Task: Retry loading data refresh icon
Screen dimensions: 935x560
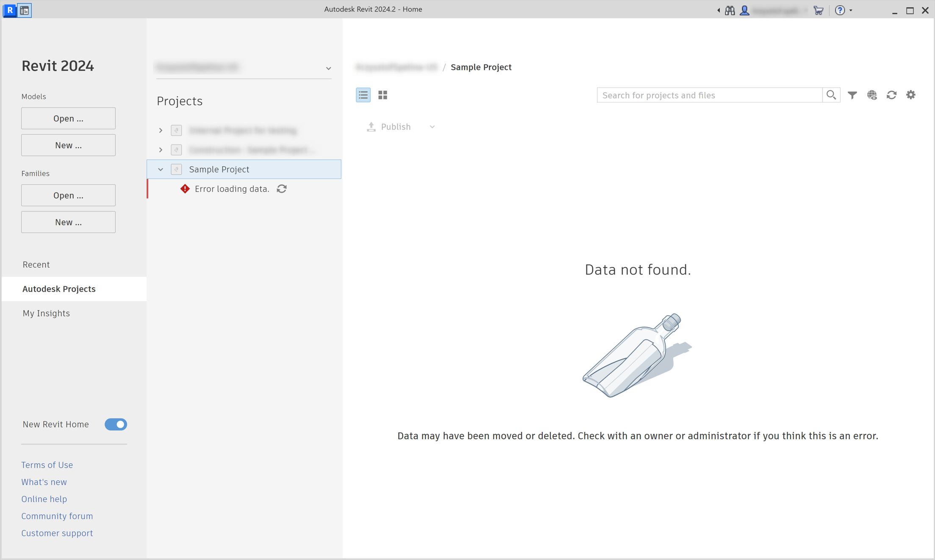Action: pyautogui.click(x=282, y=189)
